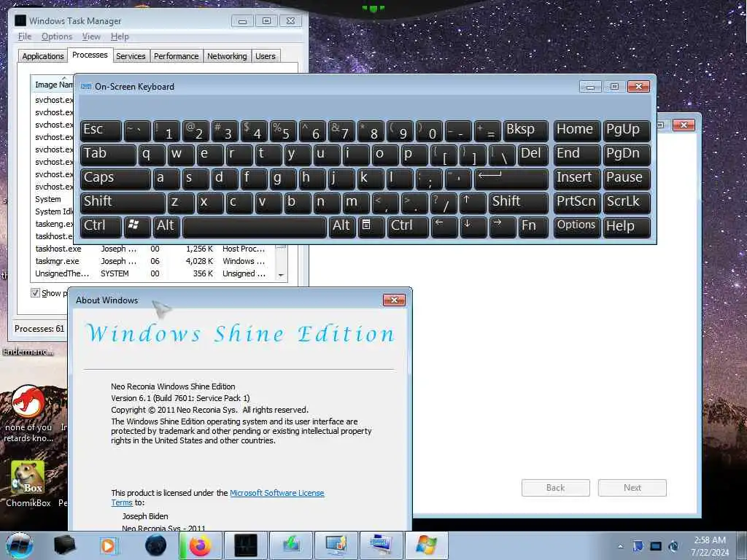Open Microsoft Software License link
Screen dimensions: 747x560
pos(276,493)
